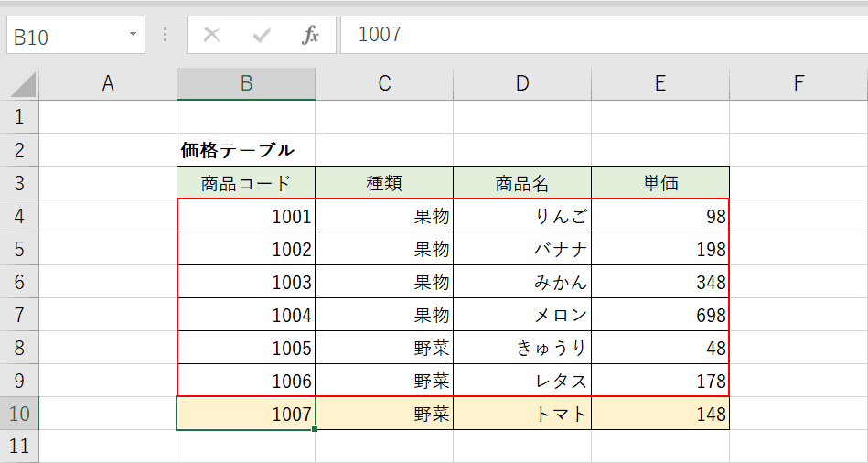Viewport: 868px width, 463px height.
Task: Select cell containing メロン
Action: (522, 315)
